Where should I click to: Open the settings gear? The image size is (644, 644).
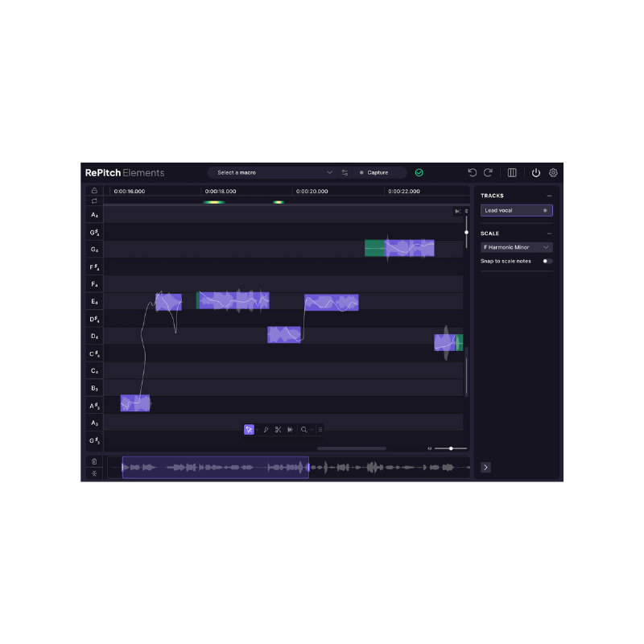coord(553,172)
